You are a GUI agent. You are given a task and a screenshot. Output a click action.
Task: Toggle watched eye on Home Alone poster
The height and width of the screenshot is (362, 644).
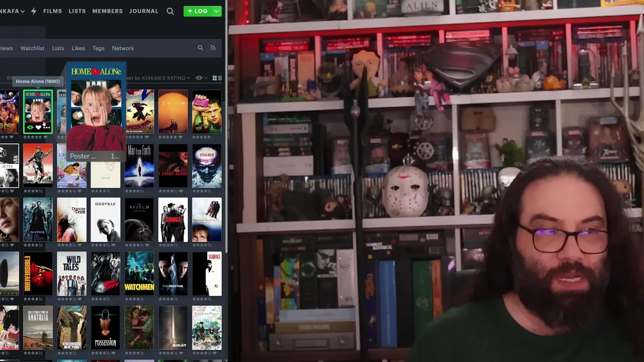30,128
